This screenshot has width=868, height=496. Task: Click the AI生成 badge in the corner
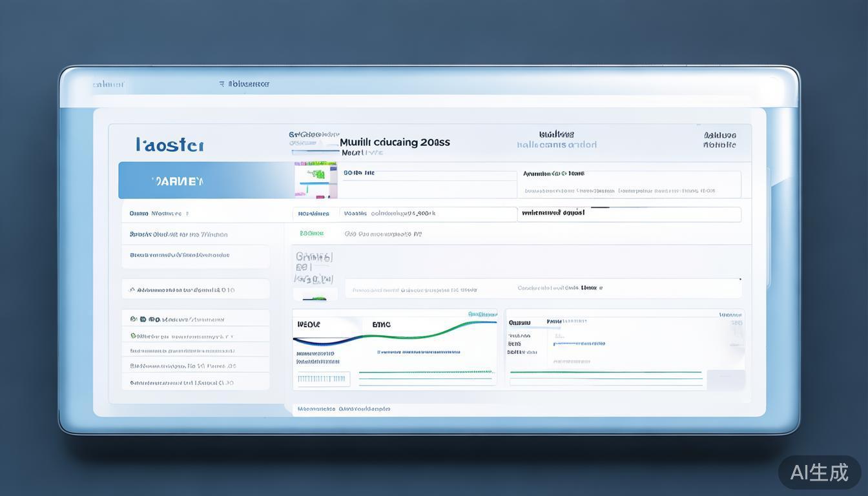point(820,472)
